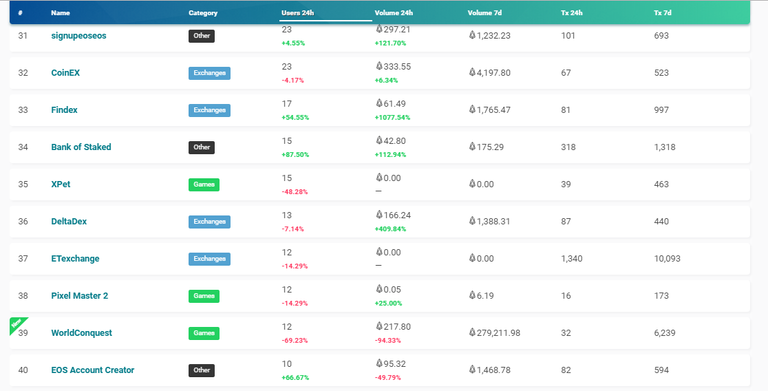Click the +121.70% volume change for signupeoseos

(x=390, y=43)
